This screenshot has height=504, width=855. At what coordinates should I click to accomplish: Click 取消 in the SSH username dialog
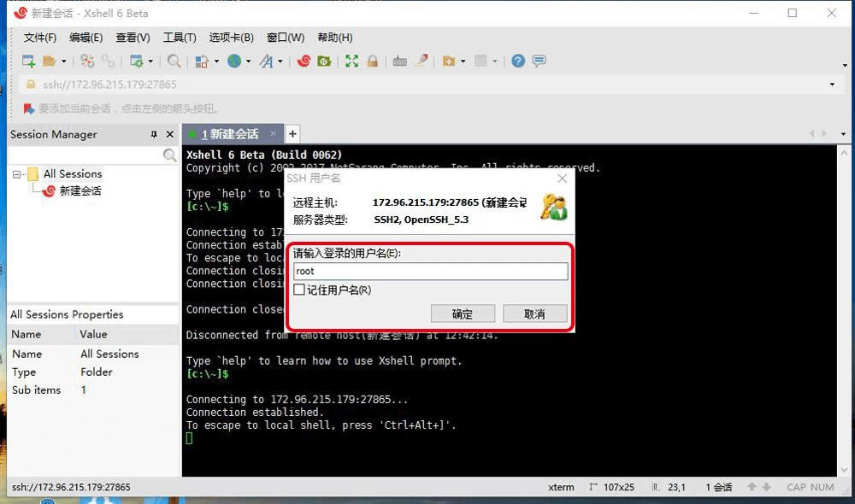(534, 314)
